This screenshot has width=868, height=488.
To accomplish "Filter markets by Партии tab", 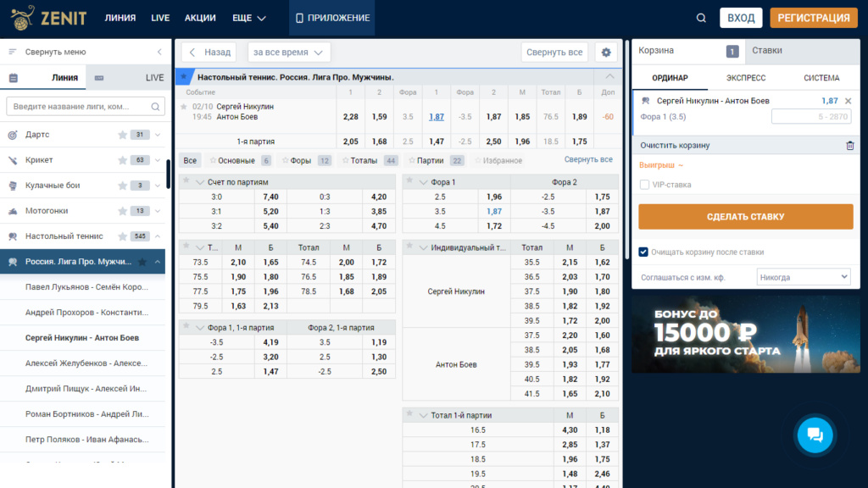I will [x=436, y=160].
